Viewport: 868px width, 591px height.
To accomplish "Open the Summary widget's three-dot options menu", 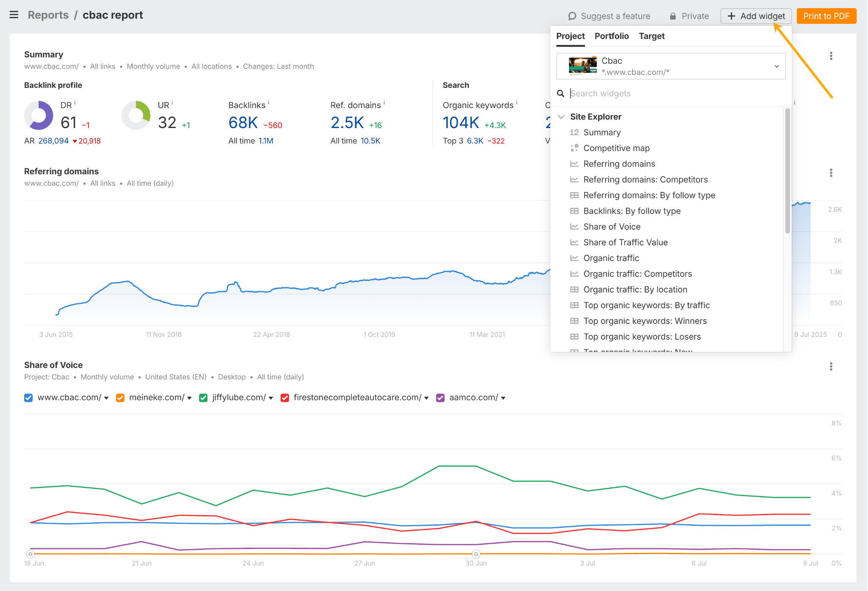I will (831, 56).
